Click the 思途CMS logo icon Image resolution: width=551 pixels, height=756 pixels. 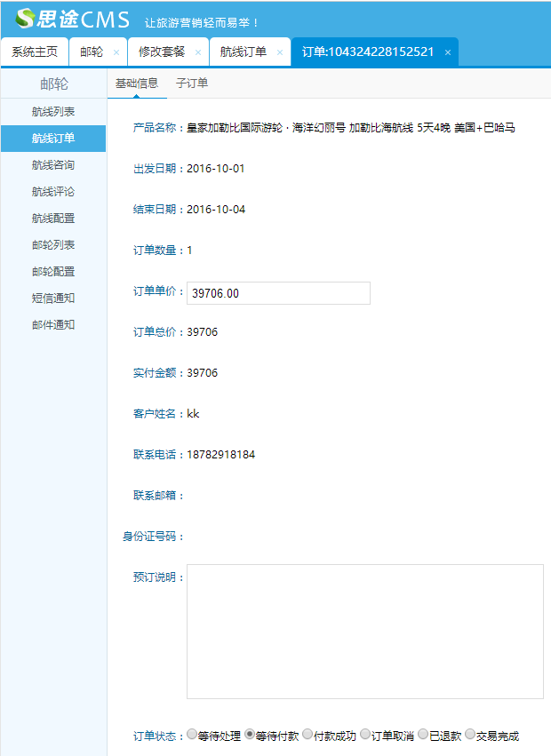pos(25,18)
